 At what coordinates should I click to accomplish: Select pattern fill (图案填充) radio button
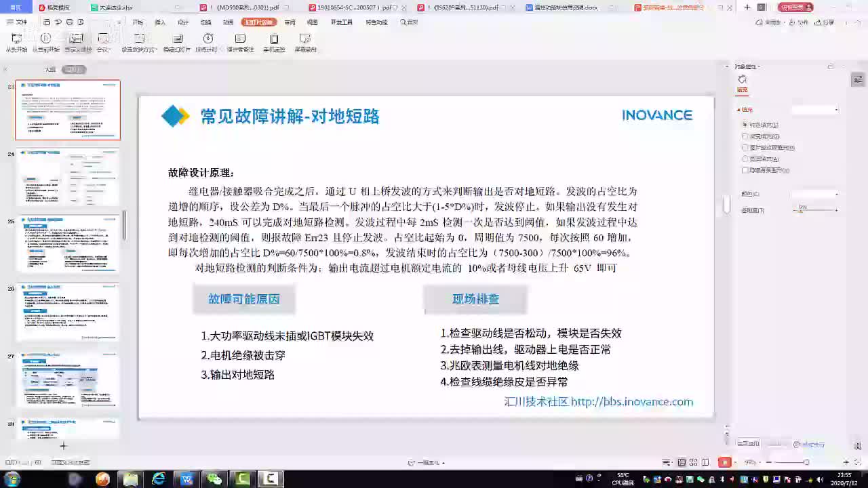coord(745,159)
